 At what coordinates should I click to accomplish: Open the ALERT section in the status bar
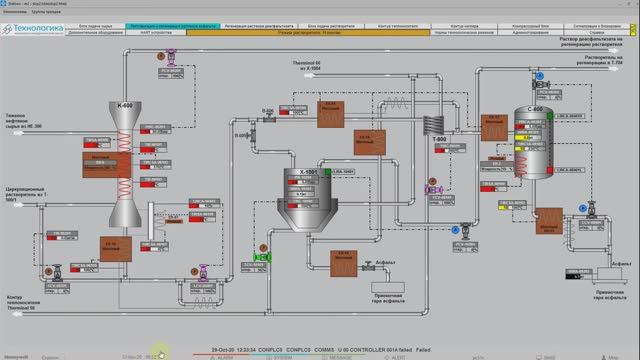click(395, 358)
